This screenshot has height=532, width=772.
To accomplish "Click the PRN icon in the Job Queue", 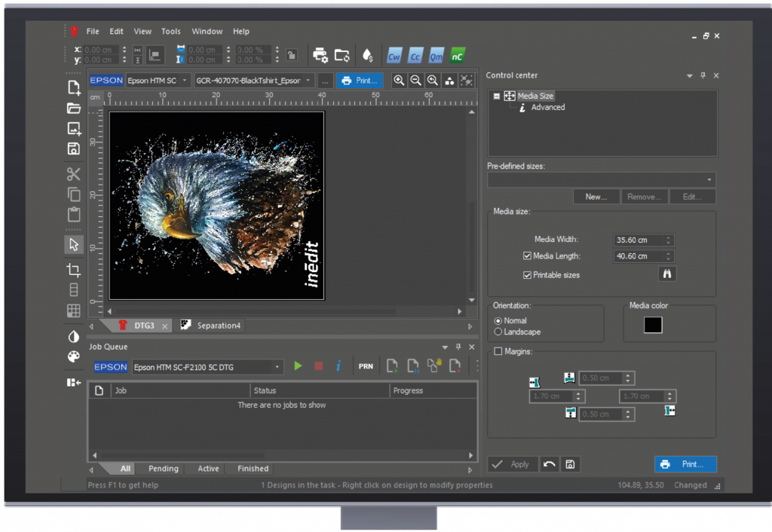I will click(366, 365).
